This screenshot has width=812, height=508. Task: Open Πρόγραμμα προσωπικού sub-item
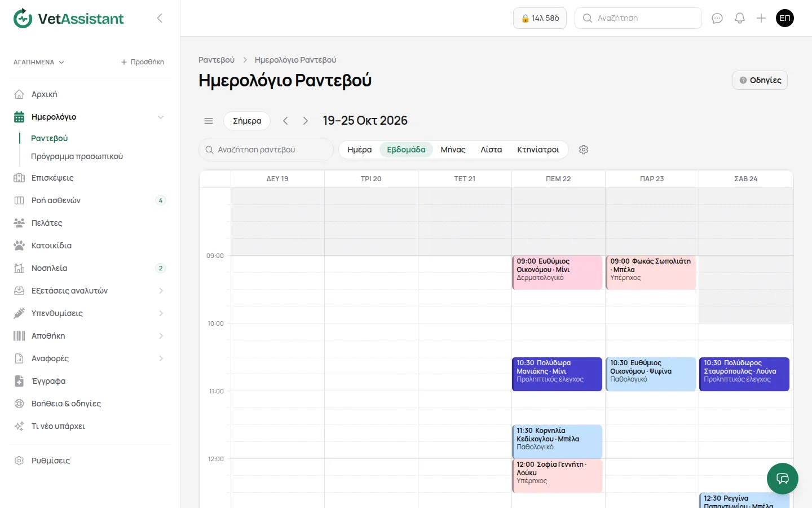[77, 156]
